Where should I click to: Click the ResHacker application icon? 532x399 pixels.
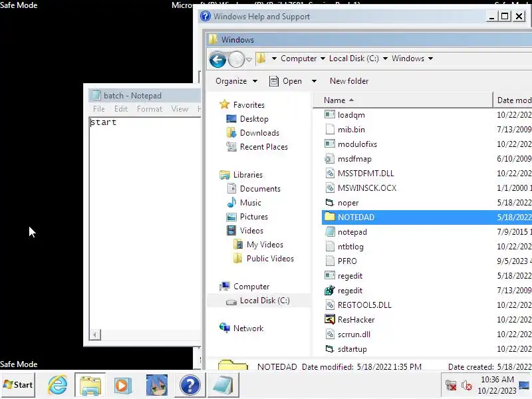329,320
